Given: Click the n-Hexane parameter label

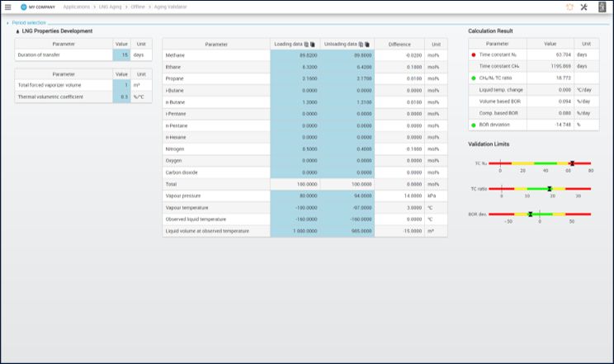Looking at the screenshot, I should tap(176, 138).
